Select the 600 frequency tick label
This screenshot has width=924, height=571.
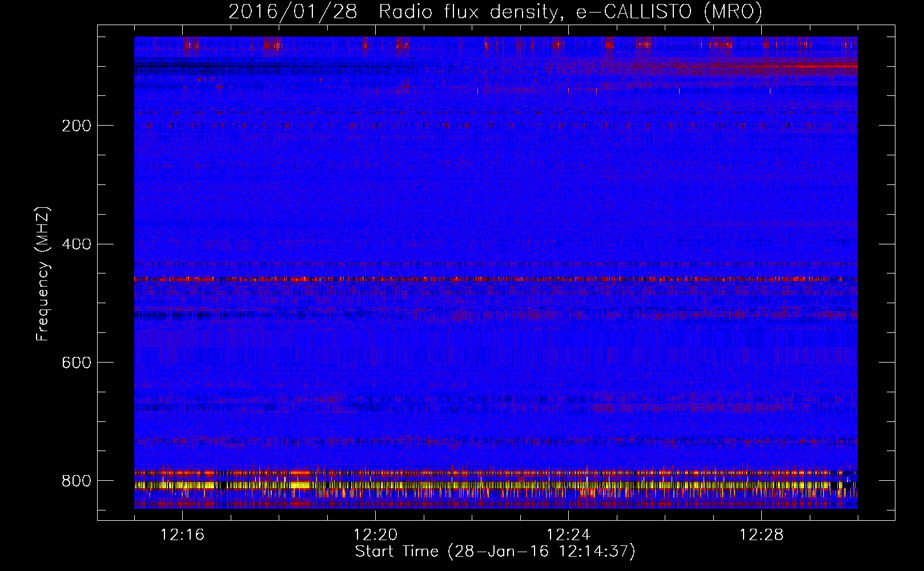coord(77,363)
